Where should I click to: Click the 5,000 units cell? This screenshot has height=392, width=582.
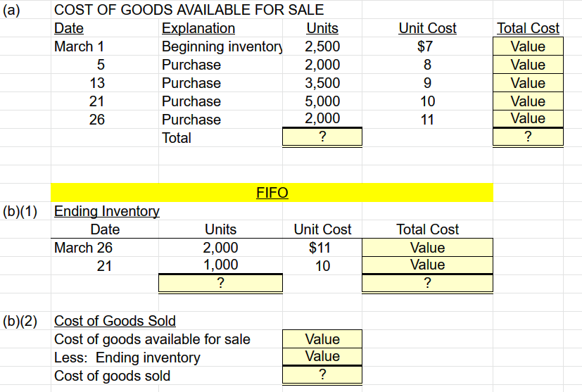click(322, 101)
